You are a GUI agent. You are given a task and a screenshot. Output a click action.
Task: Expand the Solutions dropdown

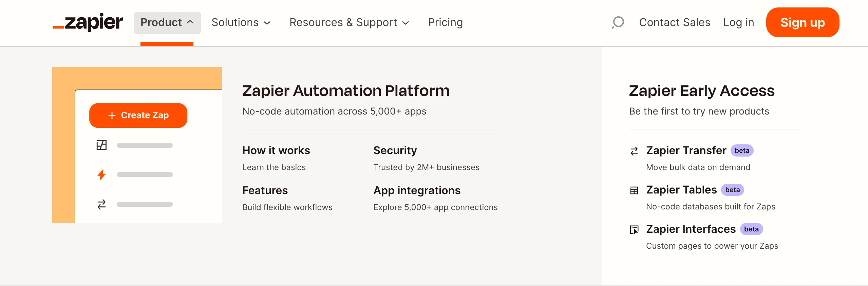pyautogui.click(x=241, y=23)
